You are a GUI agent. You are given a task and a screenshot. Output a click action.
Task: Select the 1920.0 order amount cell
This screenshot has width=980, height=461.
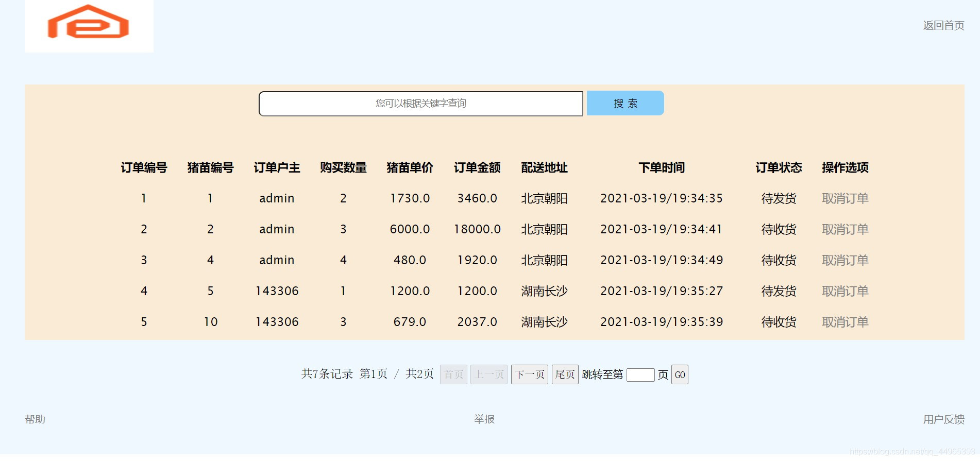[x=477, y=260]
